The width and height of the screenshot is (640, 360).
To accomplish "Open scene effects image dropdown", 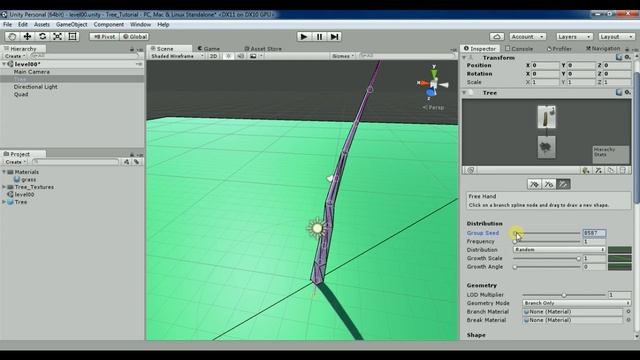I will 256,56.
